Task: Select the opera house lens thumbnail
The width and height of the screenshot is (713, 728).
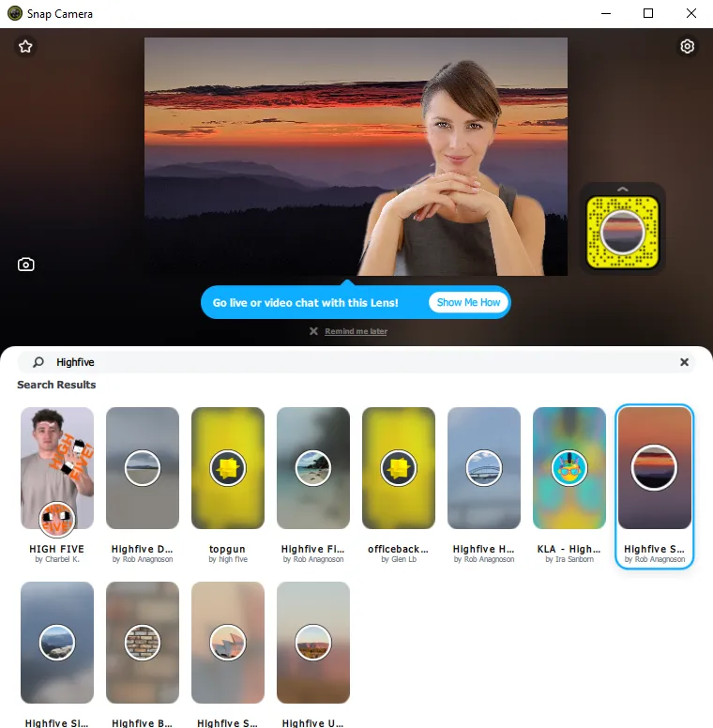Action: point(228,643)
